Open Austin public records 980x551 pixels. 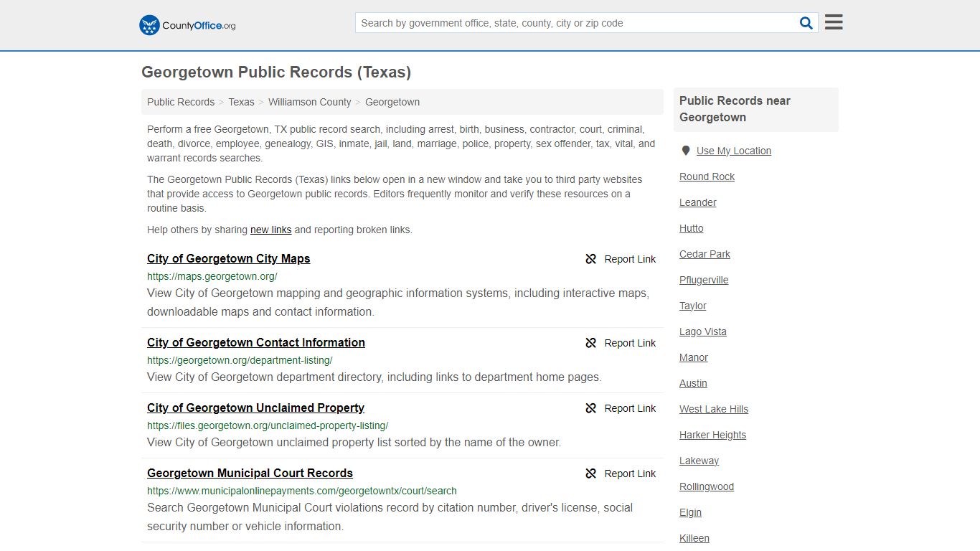click(x=693, y=383)
